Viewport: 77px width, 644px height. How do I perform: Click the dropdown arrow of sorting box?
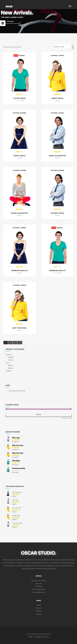73,47
